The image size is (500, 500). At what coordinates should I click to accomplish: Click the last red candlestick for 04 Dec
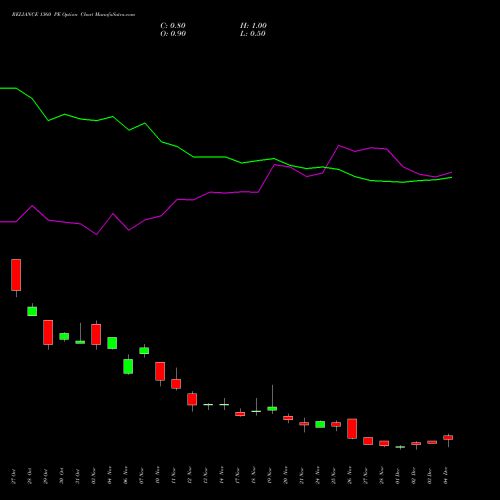[x=448, y=438]
